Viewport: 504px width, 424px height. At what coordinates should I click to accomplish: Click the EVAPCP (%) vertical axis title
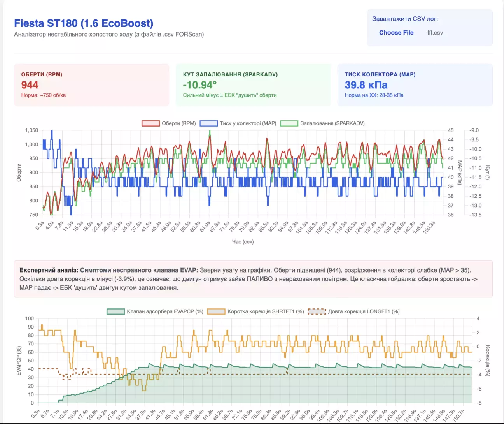(x=19, y=361)
